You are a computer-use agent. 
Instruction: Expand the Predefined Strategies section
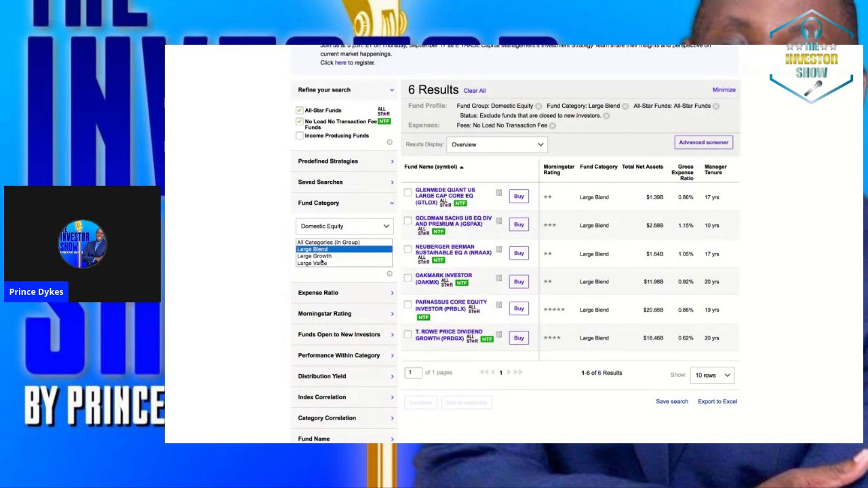click(x=345, y=161)
